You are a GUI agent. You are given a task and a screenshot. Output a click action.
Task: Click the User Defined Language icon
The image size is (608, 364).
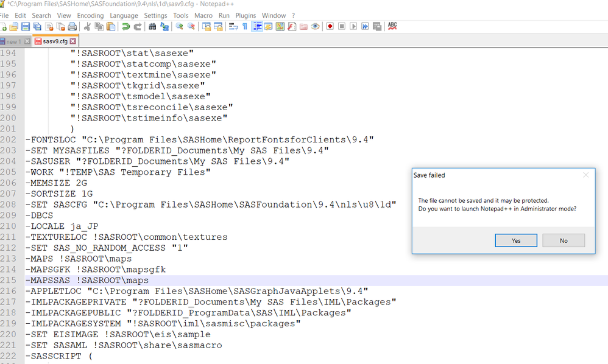[x=268, y=26]
